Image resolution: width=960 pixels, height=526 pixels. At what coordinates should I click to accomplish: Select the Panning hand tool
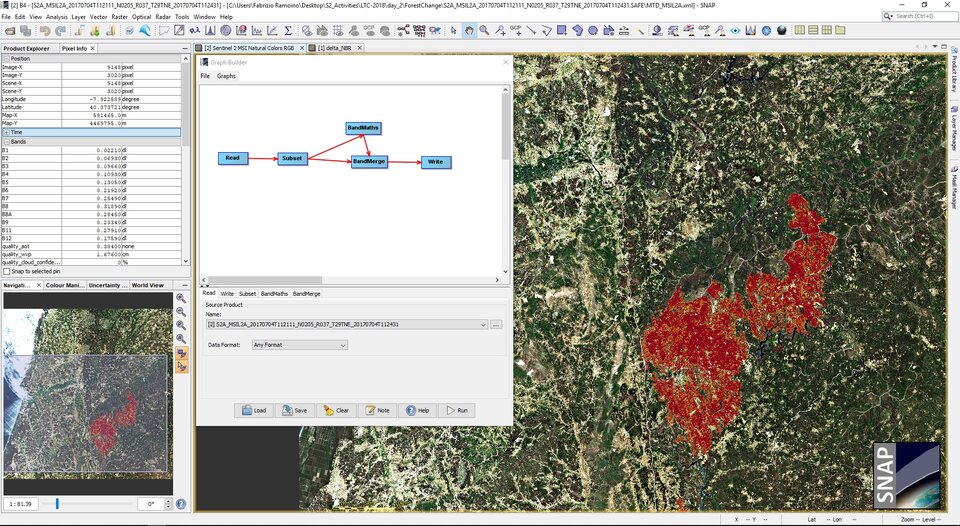pos(469,30)
